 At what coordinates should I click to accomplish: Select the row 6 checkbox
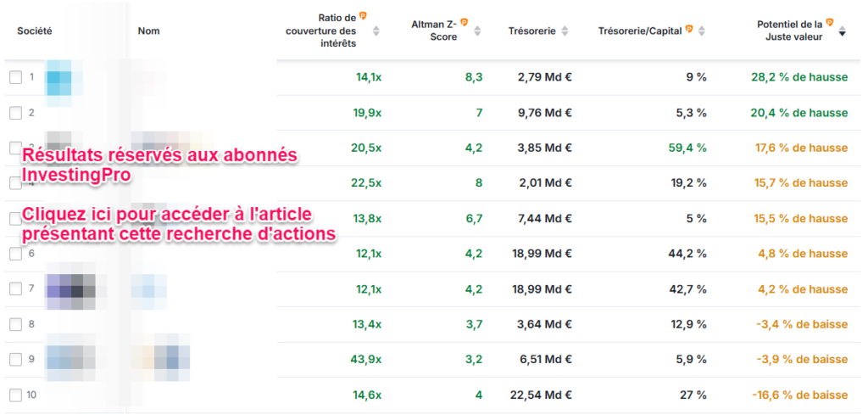click(16, 254)
